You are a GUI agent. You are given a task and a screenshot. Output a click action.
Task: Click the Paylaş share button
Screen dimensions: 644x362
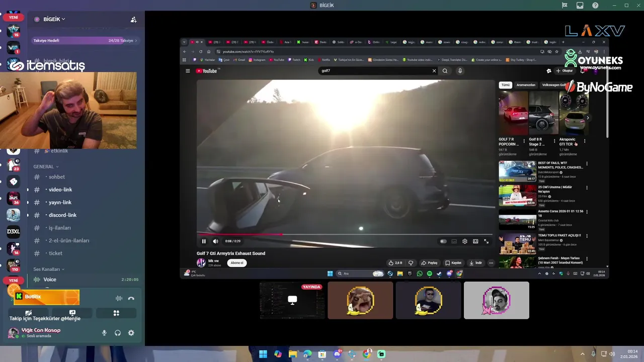[430, 263]
